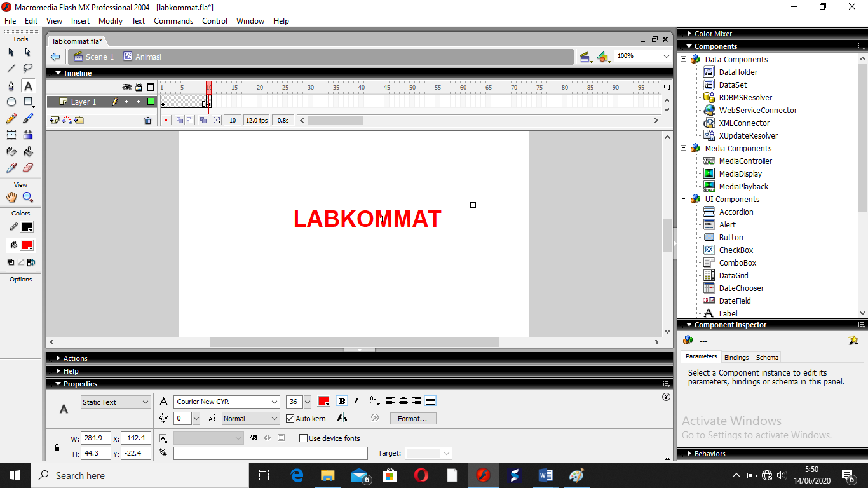This screenshot has height=488, width=868.
Task: Choose the Zoom magnifier tool
Action: click(28, 198)
